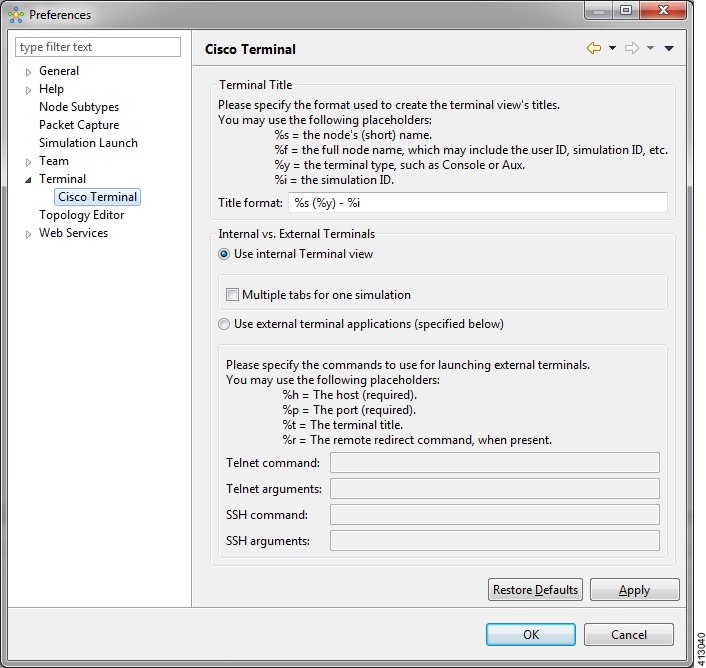Expand the Help tree node

[x=28, y=90]
